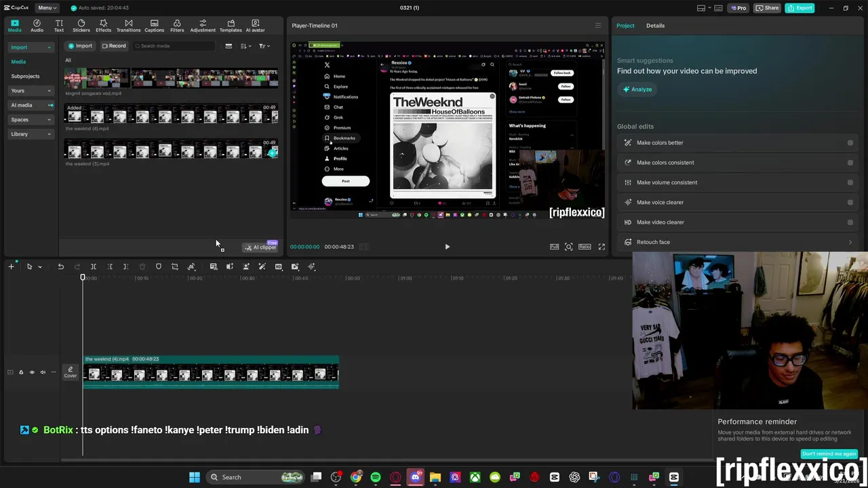Open Spotify from the taskbar
Viewport: 868px width, 488px height.
click(x=376, y=477)
